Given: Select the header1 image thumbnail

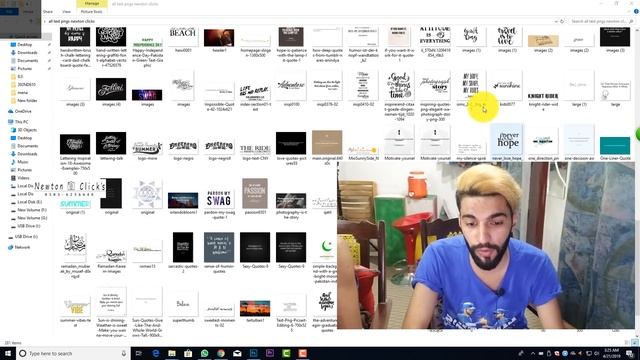Looking at the screenshot, I should tap(219, 38).
